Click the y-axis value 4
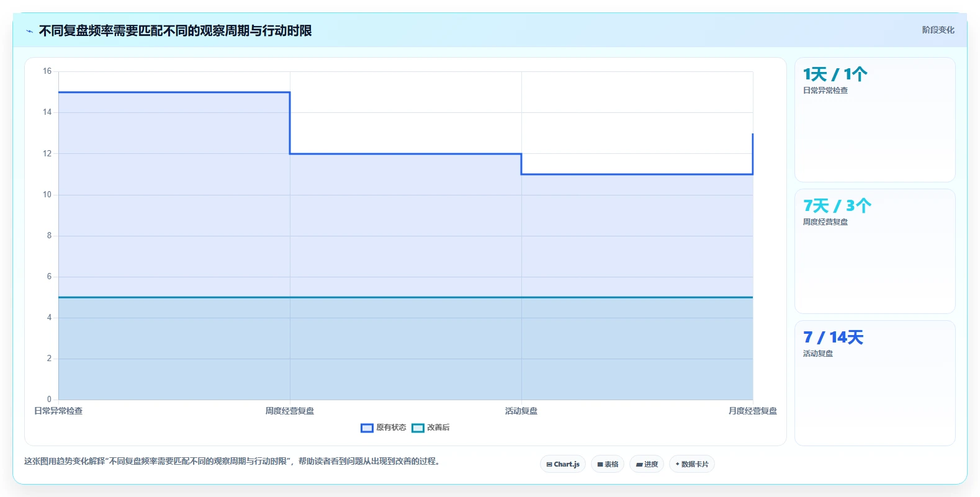Viewport: 980px width, 497px height. click(49, 317)
